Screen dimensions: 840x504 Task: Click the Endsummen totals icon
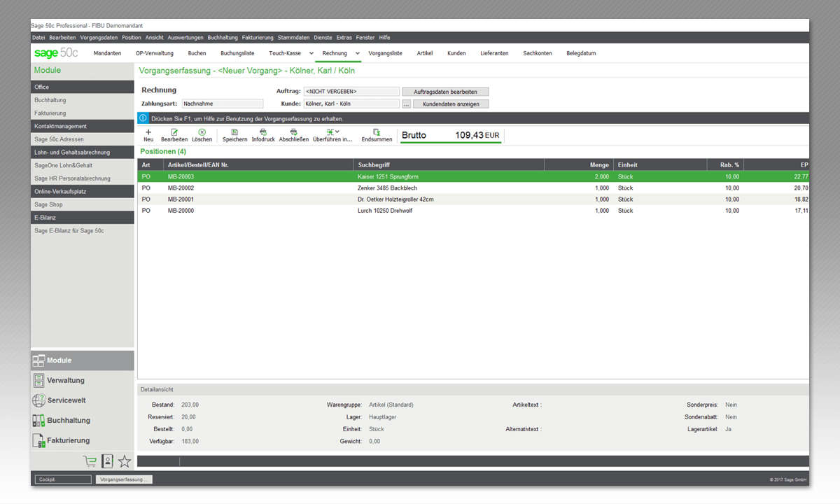[x=377, y=132]
